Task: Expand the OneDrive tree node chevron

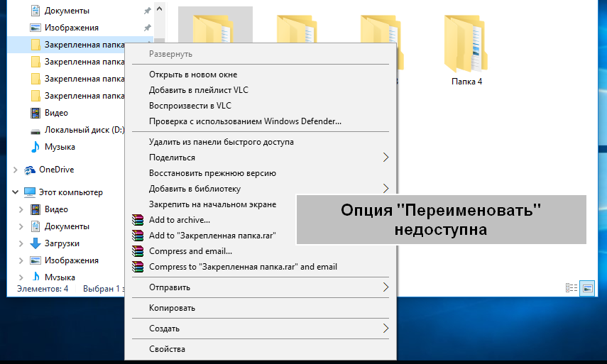Action: 16,170
